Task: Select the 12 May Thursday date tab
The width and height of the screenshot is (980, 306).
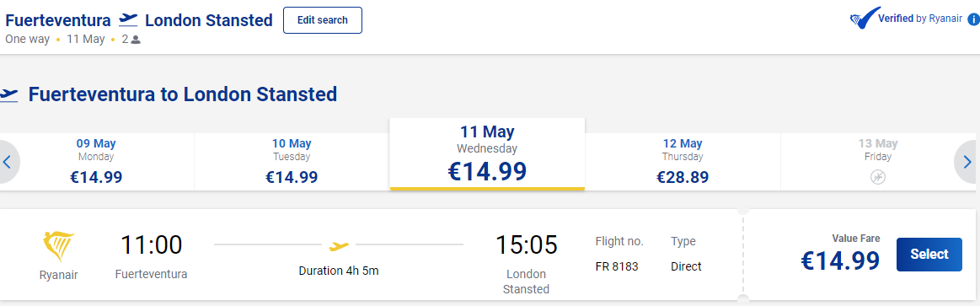Action: pyautogui.click(x=683, y=162)
